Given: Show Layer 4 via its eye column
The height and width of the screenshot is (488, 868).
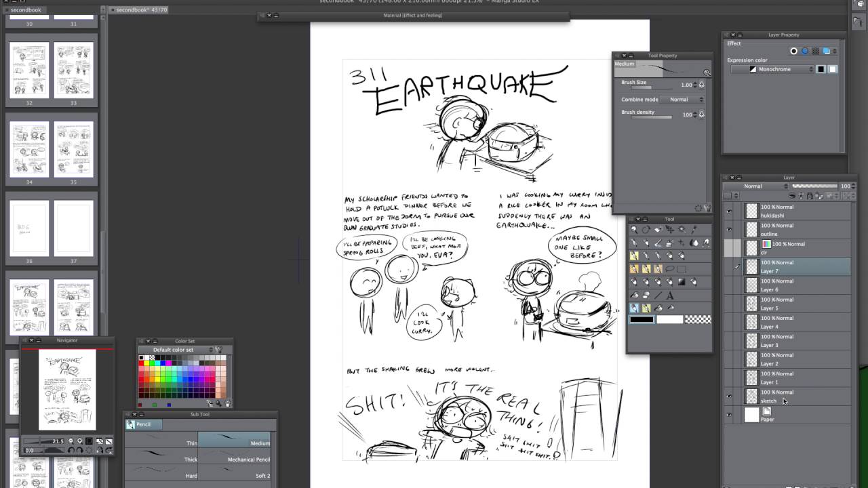Looking at the screenshot, I should point(729,322).
